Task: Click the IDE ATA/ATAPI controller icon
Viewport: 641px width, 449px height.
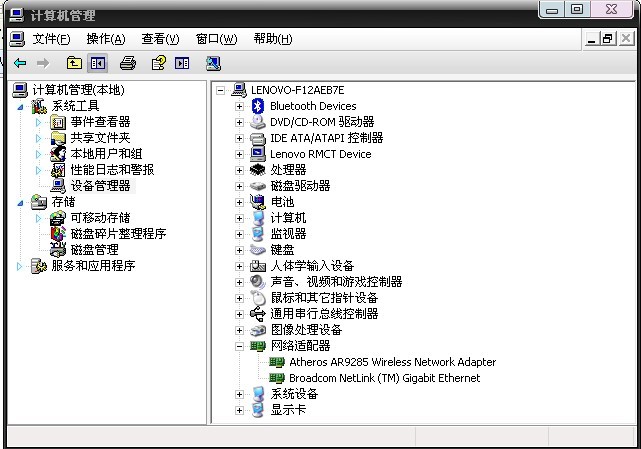Action: [258, 138]
